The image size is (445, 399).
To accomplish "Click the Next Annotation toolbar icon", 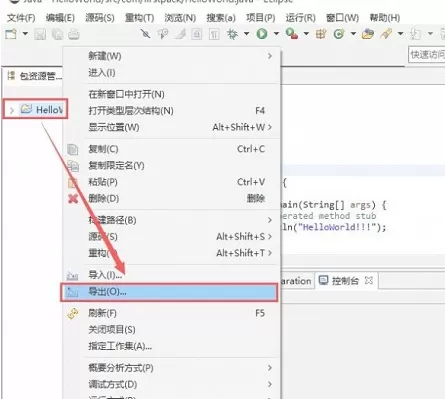I will click(x=415, y=34).
